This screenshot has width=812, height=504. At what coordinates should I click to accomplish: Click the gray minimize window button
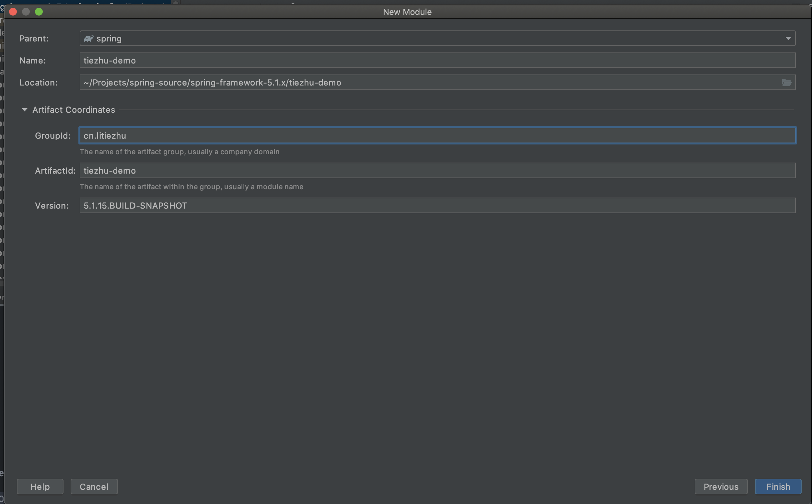[x=26, y=12]
